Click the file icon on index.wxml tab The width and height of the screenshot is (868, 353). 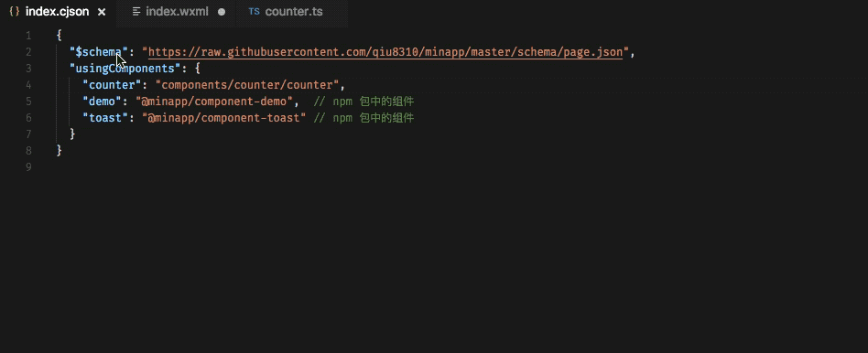coord(136,12)
